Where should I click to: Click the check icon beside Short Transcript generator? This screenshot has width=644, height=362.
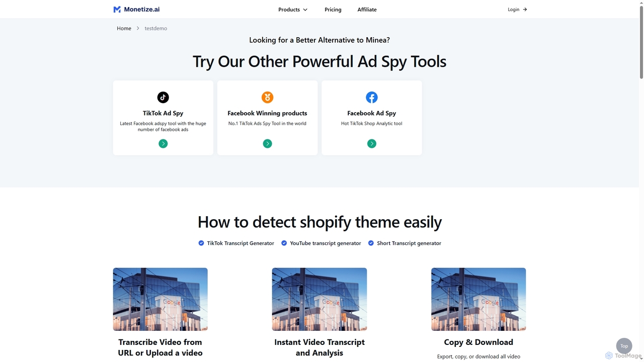point(371,243)
